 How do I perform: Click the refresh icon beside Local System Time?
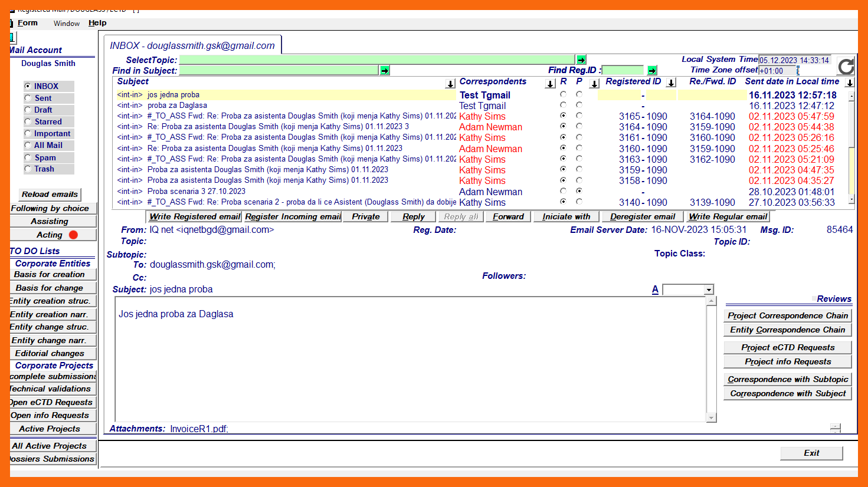click(846, 66)
